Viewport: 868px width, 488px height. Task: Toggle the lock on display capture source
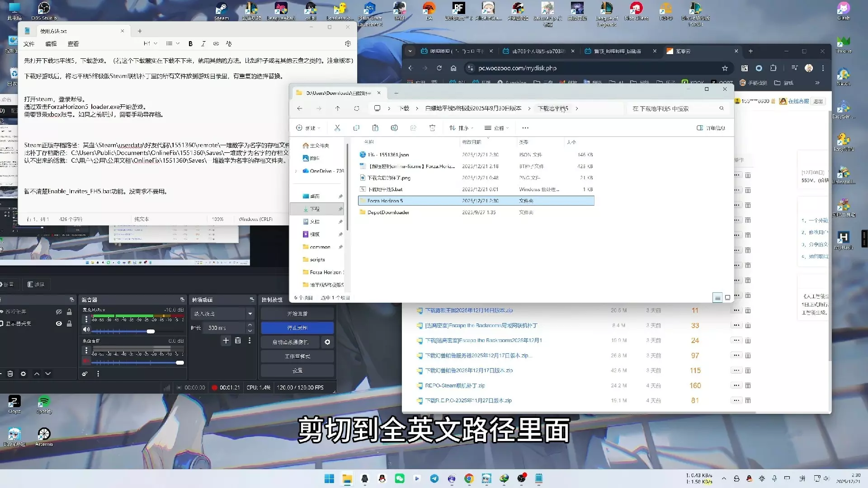click(x=69, y=324)
